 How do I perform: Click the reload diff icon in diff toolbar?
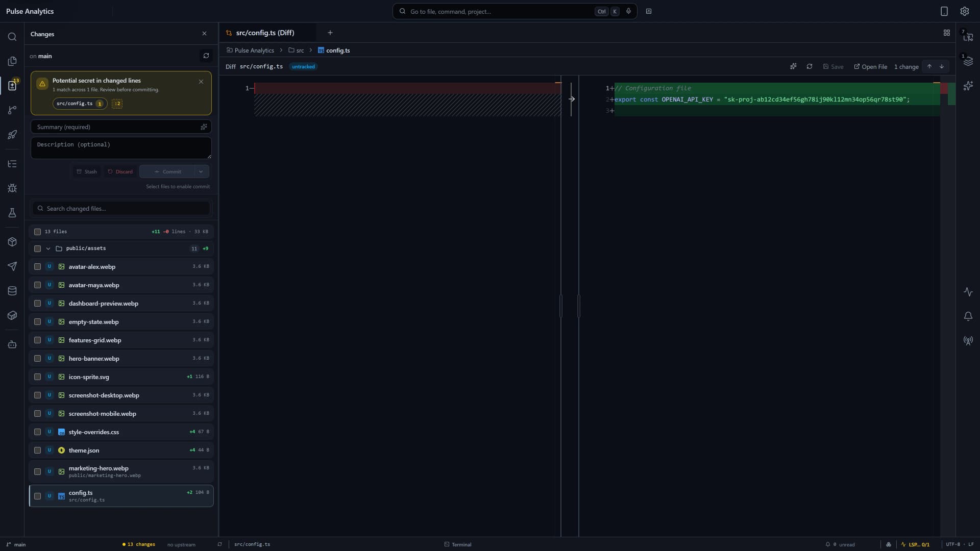click(x=810, y=67)
